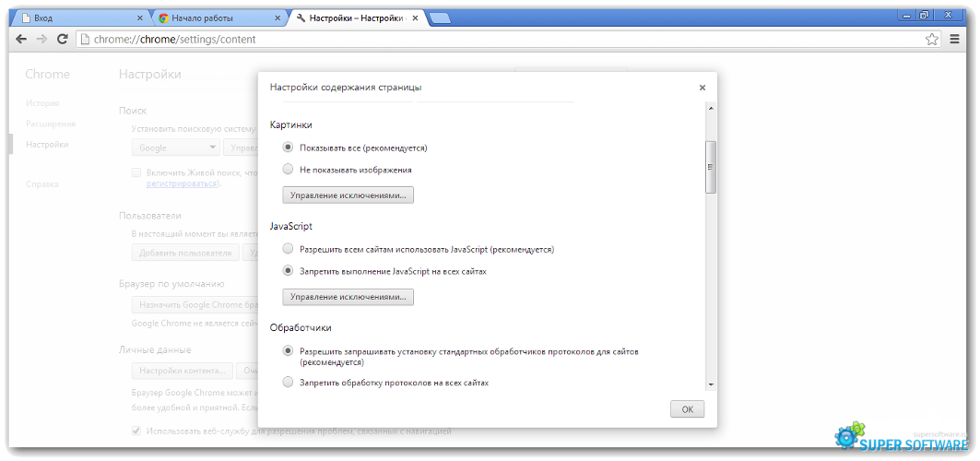Click the dialog vertical scrollbar thumb
This screenshot has width=980, height=461.
click(x=711, y=168)
